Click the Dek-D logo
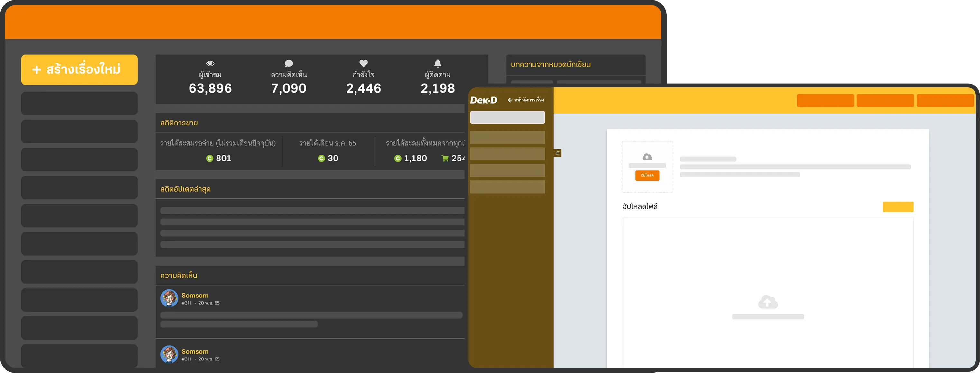The image size is (980, 373). pyautogui.click(x=484, y=100)
